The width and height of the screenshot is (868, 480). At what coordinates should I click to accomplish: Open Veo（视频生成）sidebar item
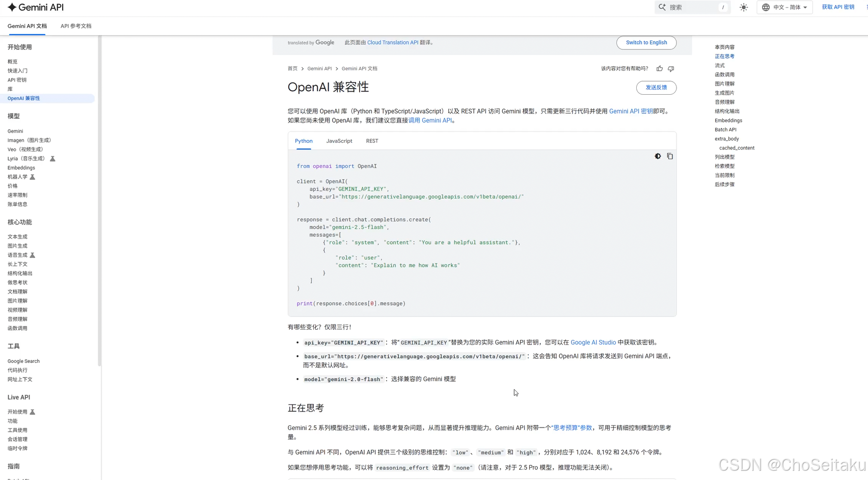(x=25, y=149)
